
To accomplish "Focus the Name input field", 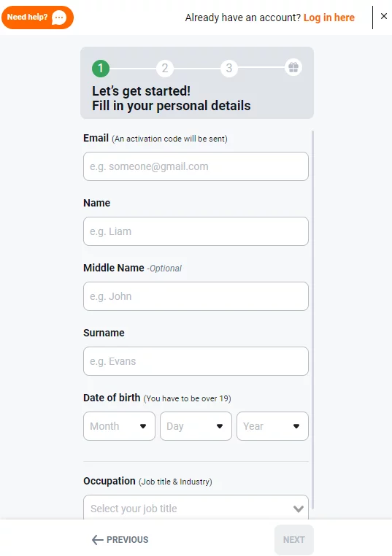I will pyautogui.click(x=196, y=231).
